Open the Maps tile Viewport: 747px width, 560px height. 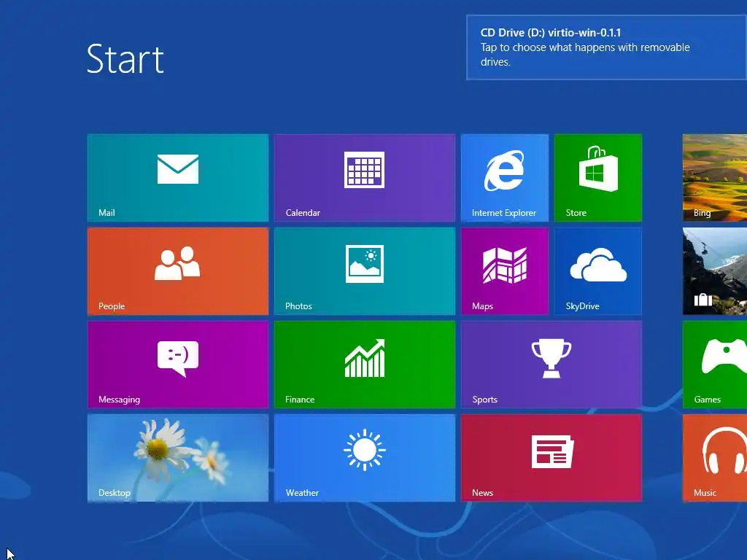coord(505,271)
